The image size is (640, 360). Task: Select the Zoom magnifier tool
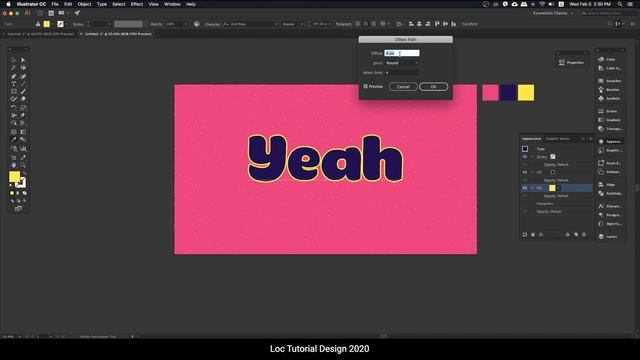point(23,165)
